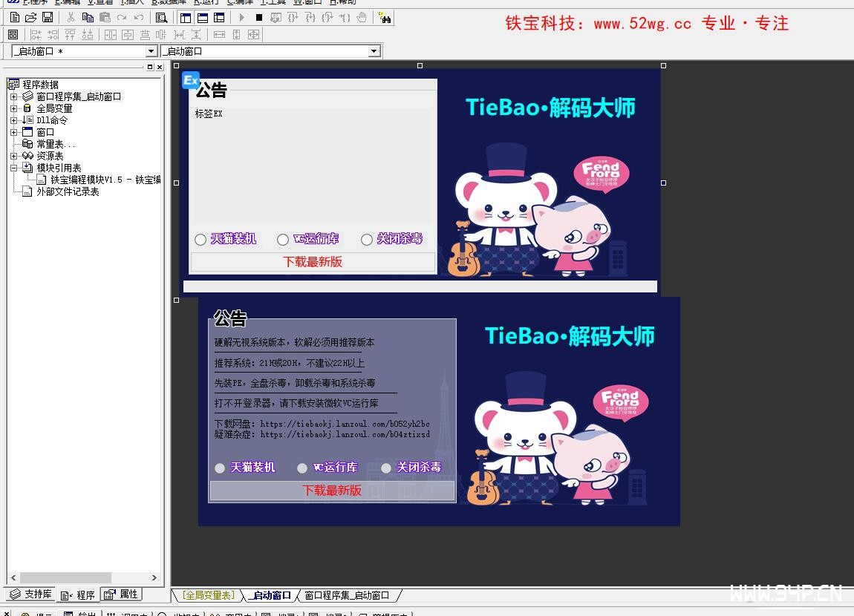Click the Stop black square icon
854x616 pixels.
259,17
